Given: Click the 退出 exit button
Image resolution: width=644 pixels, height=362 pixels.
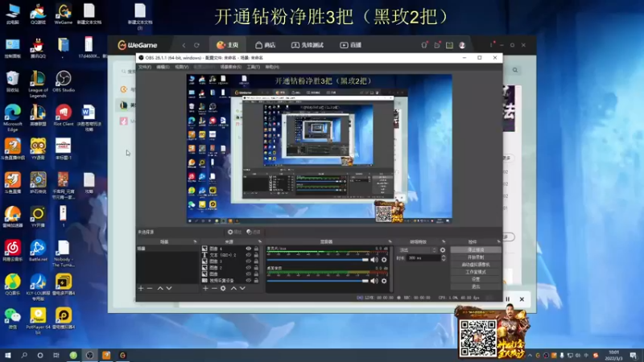Looking at the screenshot, I should (x=476, y=286).
